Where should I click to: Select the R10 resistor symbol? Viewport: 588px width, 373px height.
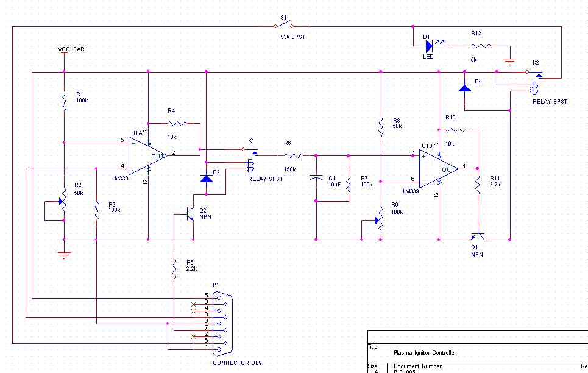coord(456,130)
